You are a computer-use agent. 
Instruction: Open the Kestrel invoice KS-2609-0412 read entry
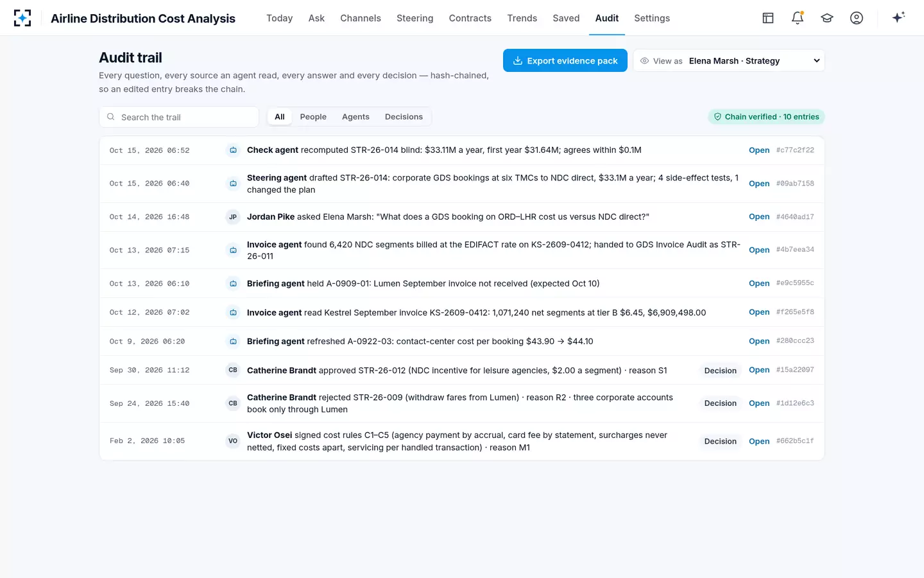point(759,312)
